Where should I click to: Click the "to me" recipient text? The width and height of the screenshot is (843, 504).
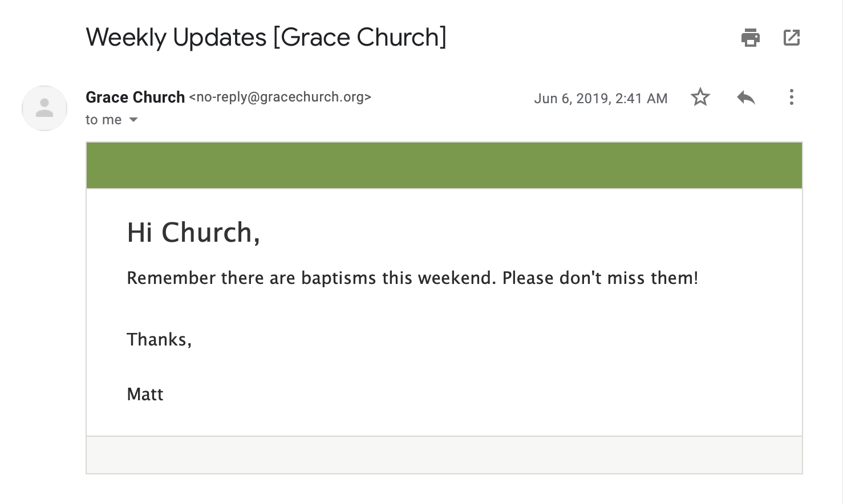coord(103,120)
